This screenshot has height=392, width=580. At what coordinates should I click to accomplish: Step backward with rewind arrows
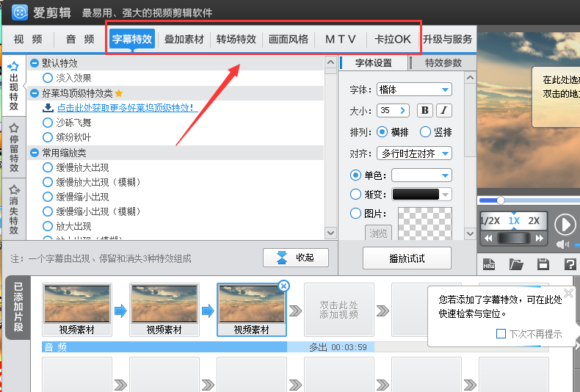pyautogui.click(x=488, y=239)
